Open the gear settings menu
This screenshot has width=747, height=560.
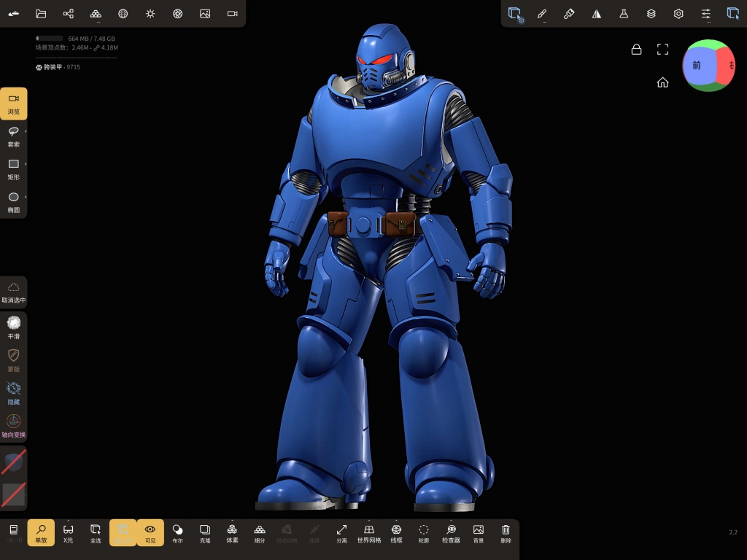tap(678, 14)
